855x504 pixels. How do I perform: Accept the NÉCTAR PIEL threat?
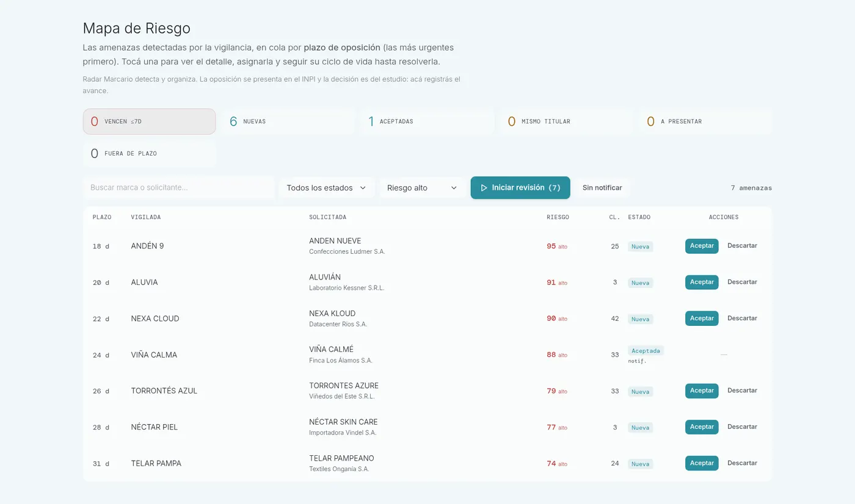[702, 427]
